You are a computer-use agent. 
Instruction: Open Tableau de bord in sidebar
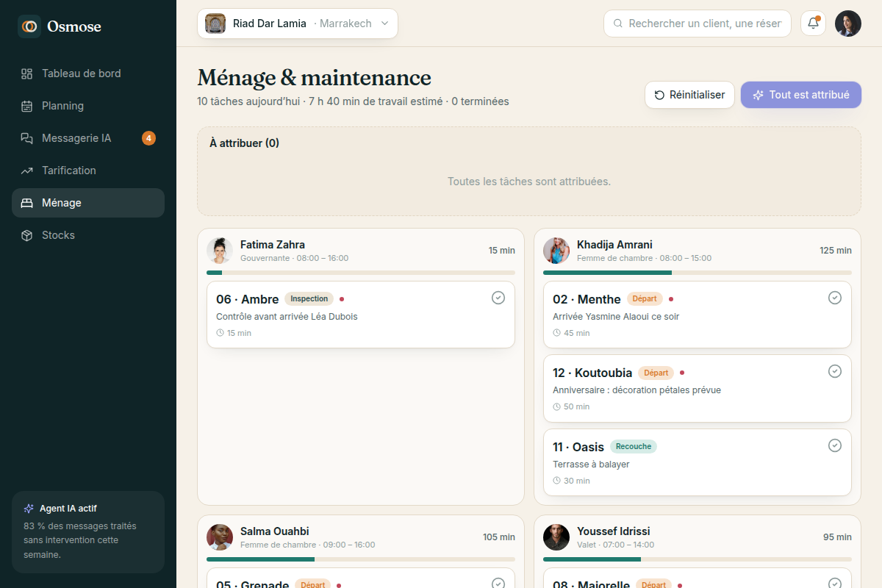click(88, 73)
